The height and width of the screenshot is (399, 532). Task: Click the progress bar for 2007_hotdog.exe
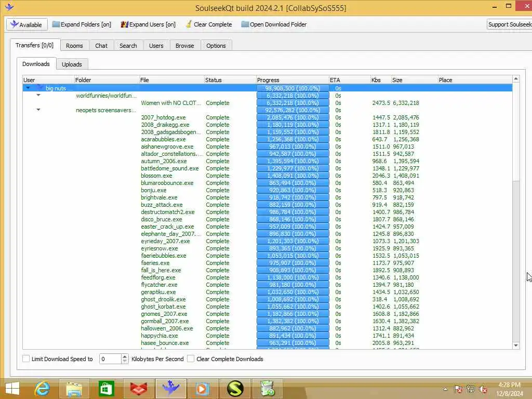click(292, 117)
